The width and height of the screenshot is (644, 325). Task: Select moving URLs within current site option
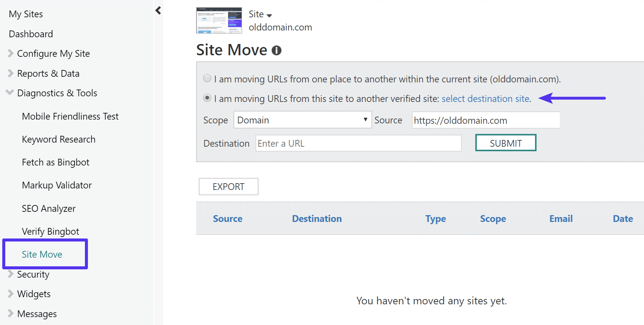tap(207, 78)
